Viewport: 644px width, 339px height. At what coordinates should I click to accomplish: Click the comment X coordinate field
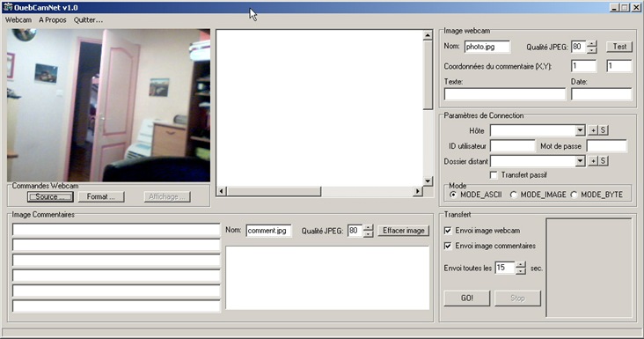[x=583, y=66]
